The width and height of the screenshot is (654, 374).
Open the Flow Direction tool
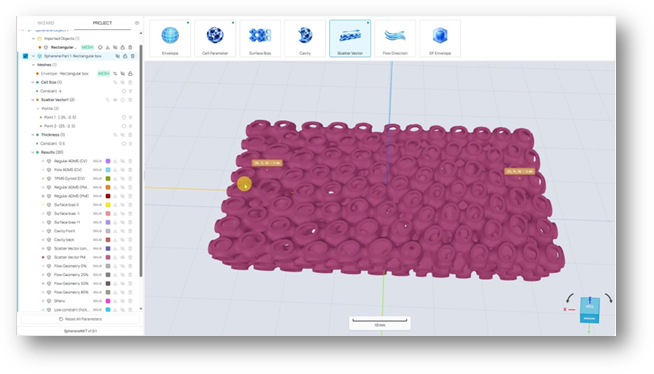click(395, 38)
